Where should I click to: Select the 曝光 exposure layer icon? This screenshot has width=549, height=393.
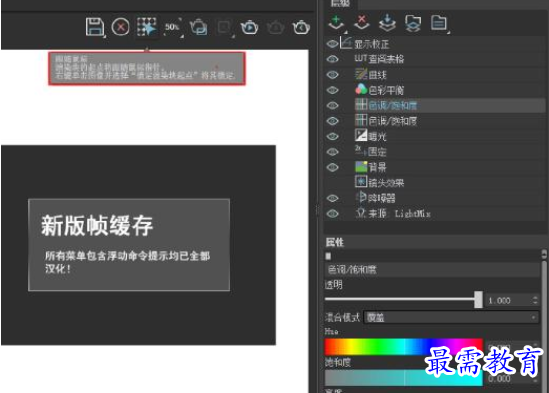[x=361, y=135]
